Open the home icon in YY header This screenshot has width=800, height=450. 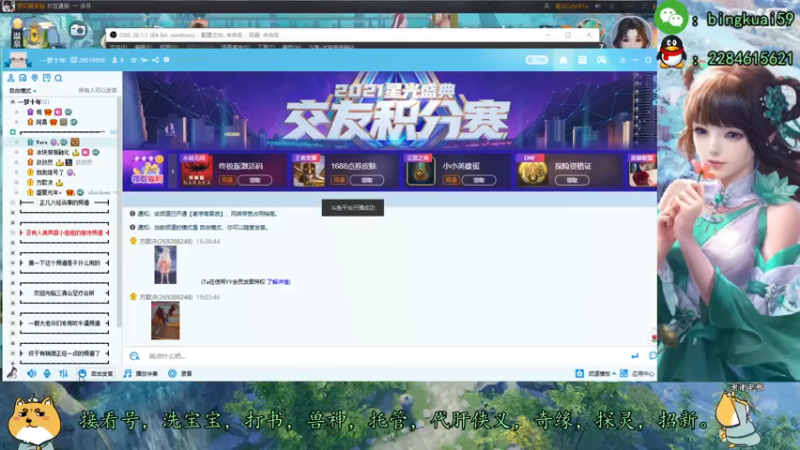coord(563,60)
